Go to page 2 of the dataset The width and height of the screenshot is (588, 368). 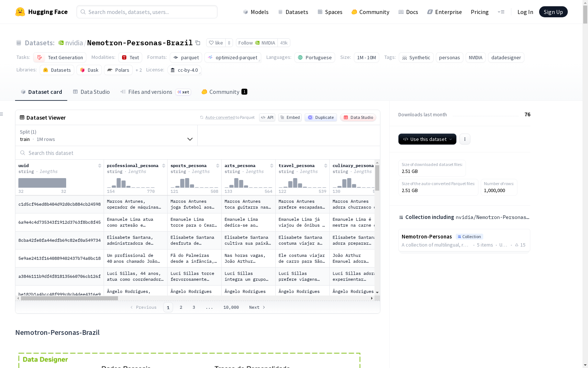(181, 307)
